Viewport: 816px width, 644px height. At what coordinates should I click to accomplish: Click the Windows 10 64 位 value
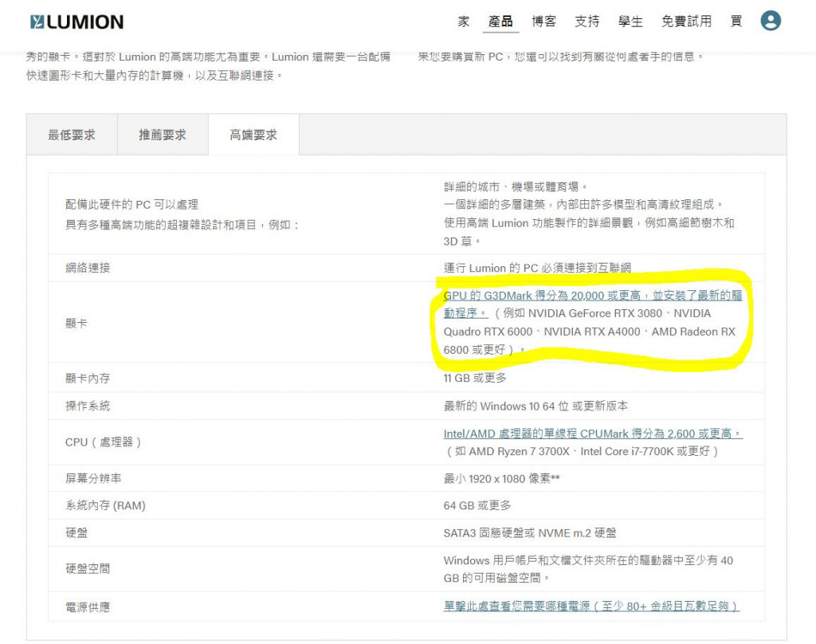(x=535, y=406)
